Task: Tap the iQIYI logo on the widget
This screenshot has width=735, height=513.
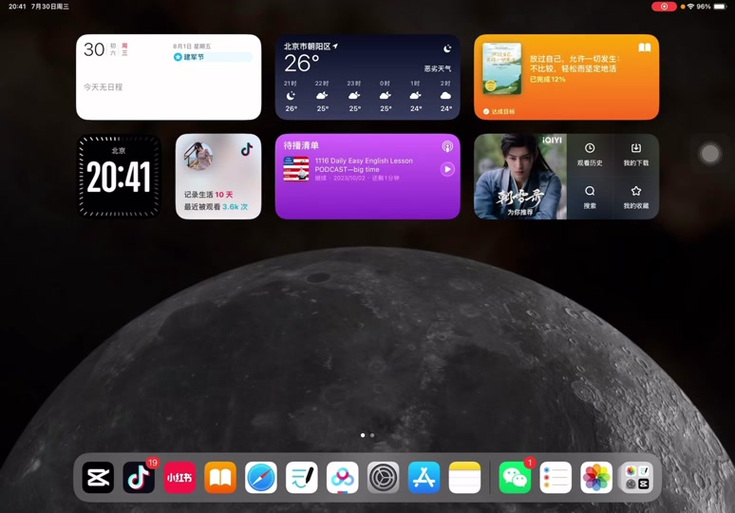Action: coord(552,140)
